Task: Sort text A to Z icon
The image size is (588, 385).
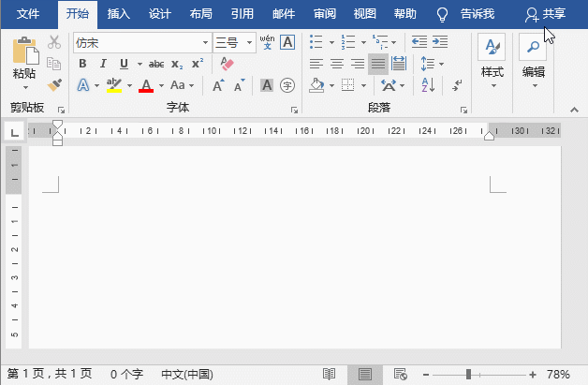Action: pyautogui.click(x=428, y=85)
